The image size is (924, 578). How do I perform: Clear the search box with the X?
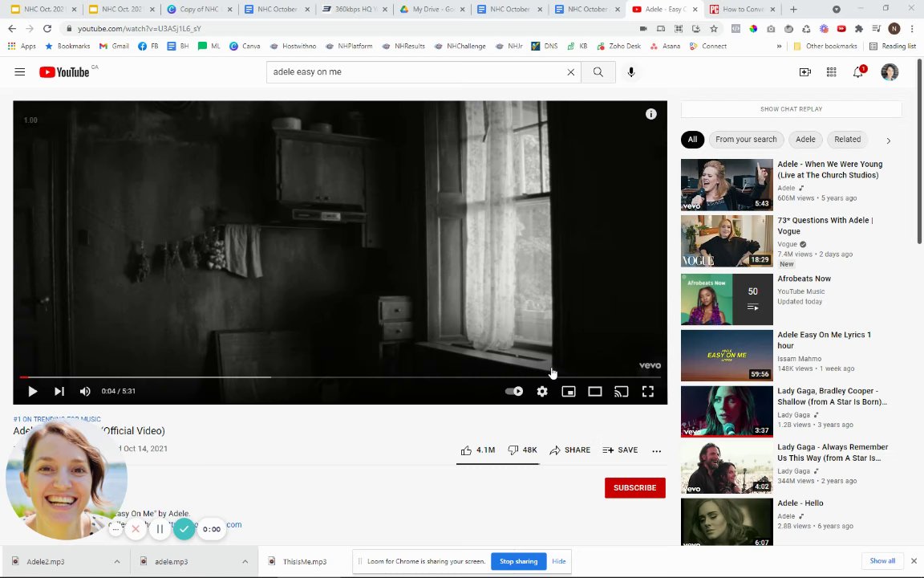pyautogui.click(x=570, y=72)
